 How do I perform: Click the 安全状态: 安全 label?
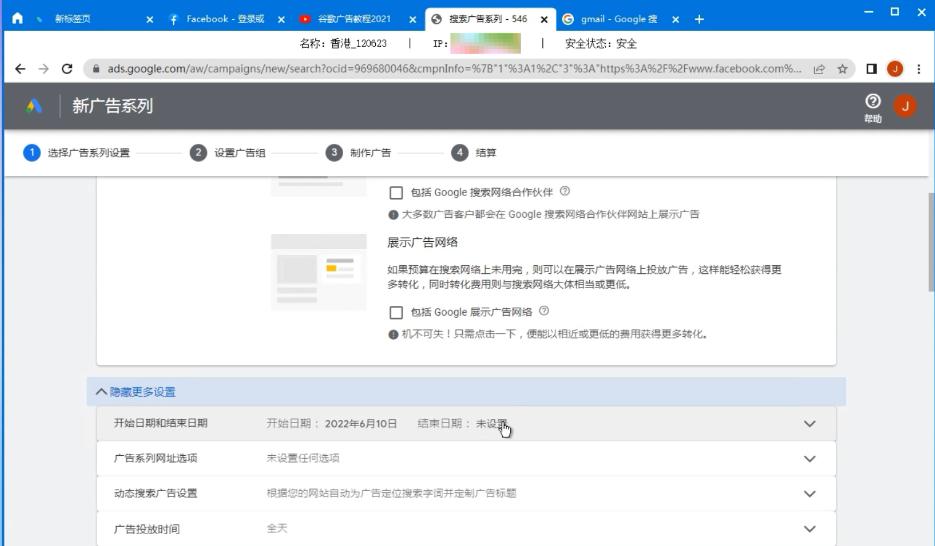601,44
